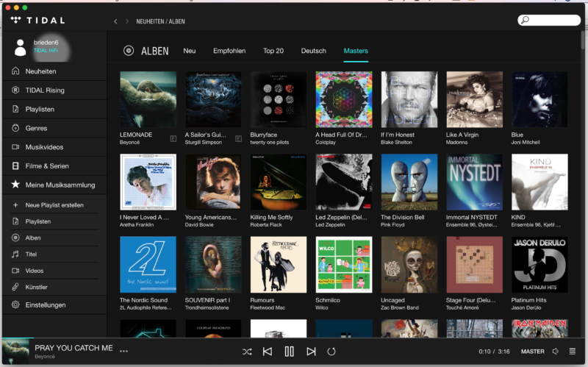Click the PRAY YOU CATCH ME title
Viewport: 588px width, 367px height.
pyautogui.click(x=74, y=348)
